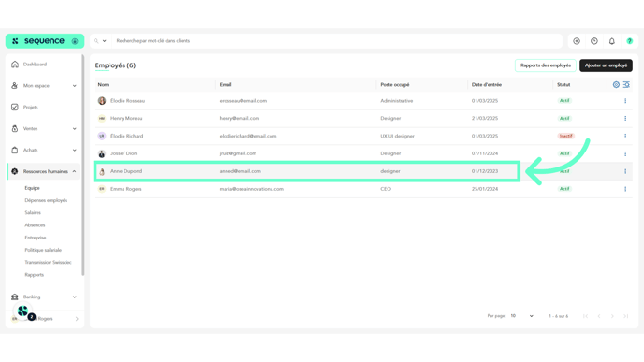Click the Statut column header
The width and height of the screenshot is (644, 362).
(563, 84)
